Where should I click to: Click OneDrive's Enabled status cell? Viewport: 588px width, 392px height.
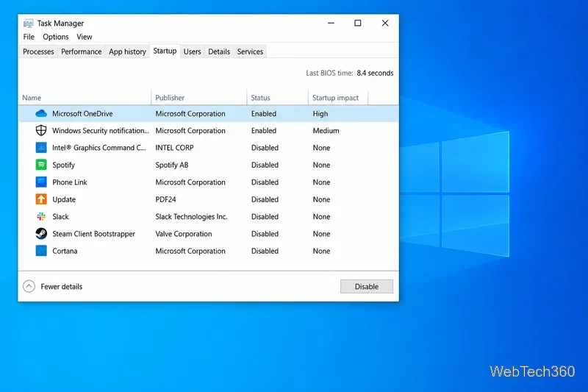[x=264, y=114]
